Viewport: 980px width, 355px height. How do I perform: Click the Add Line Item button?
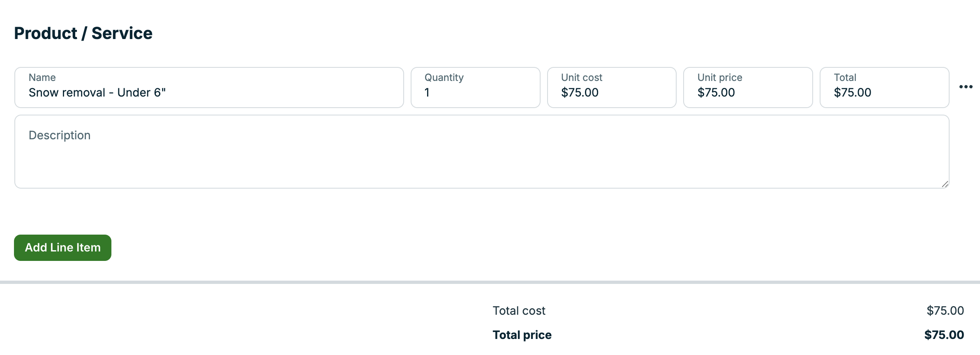[62, 247]
